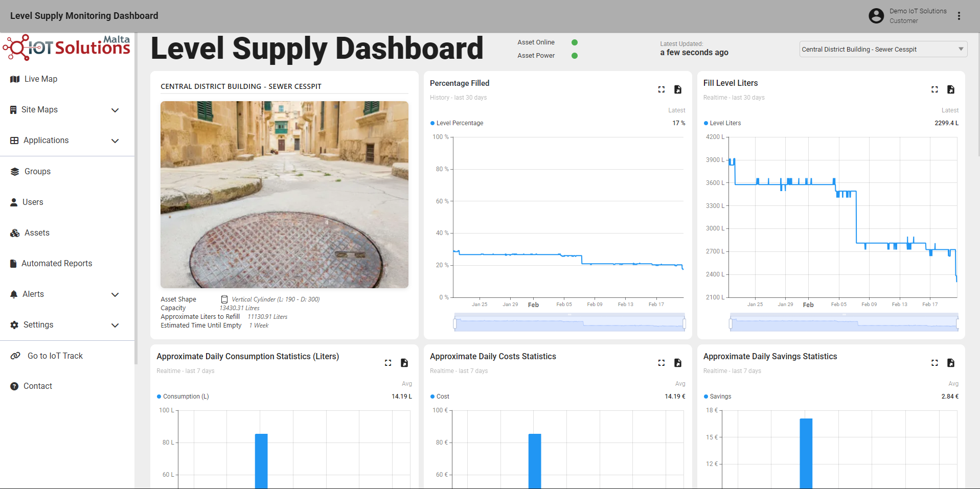Toggle the Level Percentage legend series
980x489 pixels.
[x=457, y=123]
